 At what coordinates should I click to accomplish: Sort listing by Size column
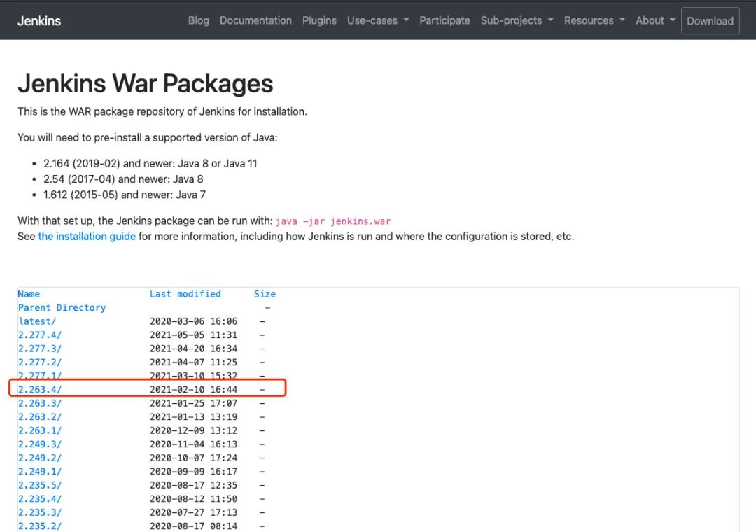(x=265, y=294)
